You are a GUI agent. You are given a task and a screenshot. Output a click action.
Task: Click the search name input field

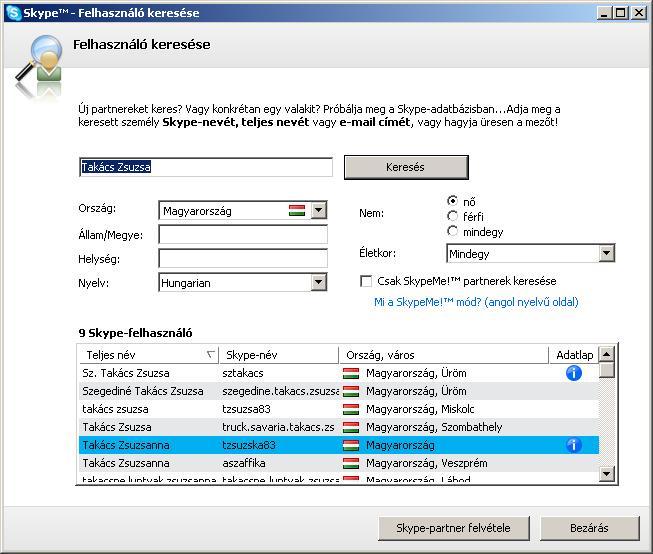[206, 167]
